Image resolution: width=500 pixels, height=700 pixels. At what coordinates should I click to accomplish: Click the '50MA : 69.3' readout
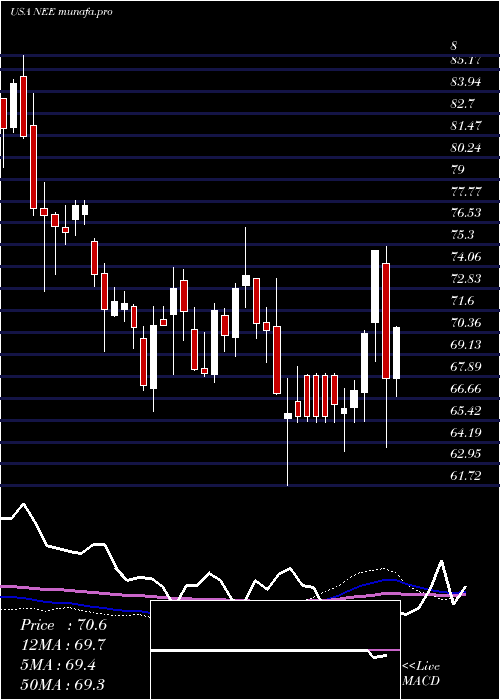(x=63, y=684)
